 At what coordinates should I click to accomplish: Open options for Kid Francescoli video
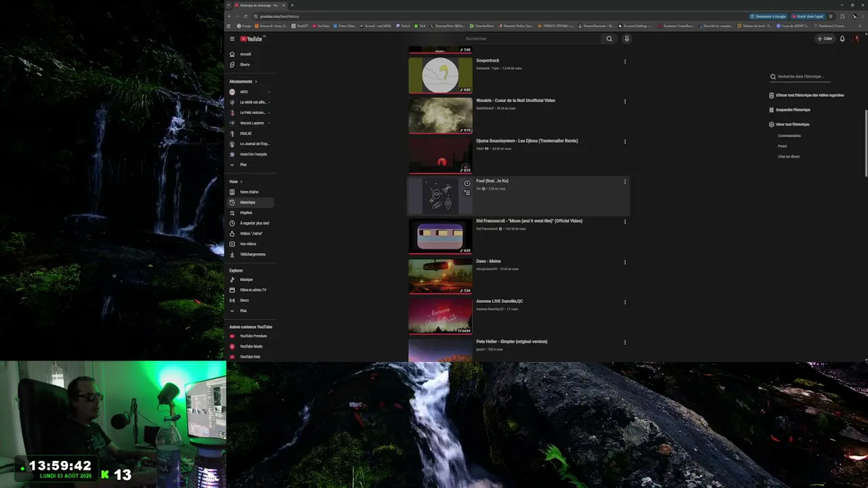coord(625,222)
